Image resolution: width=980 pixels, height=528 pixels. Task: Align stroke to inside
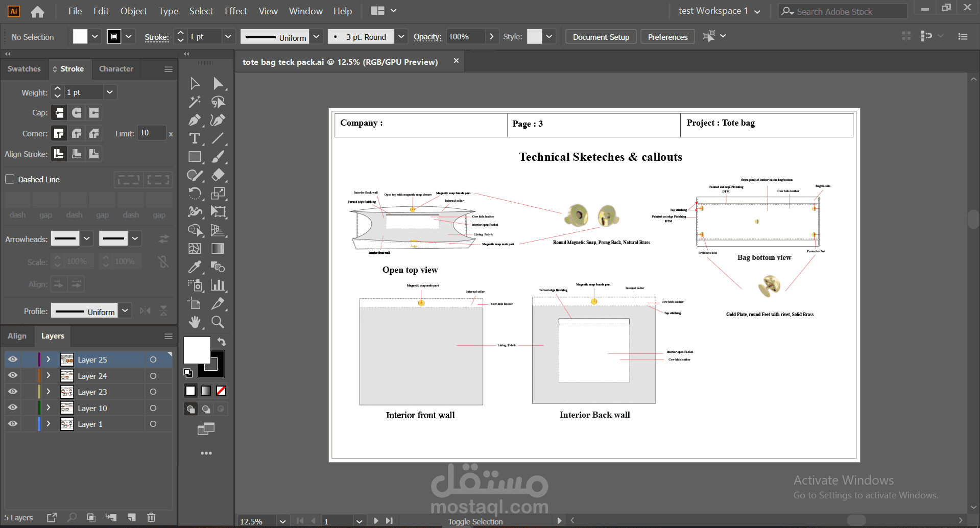point(77,154)
